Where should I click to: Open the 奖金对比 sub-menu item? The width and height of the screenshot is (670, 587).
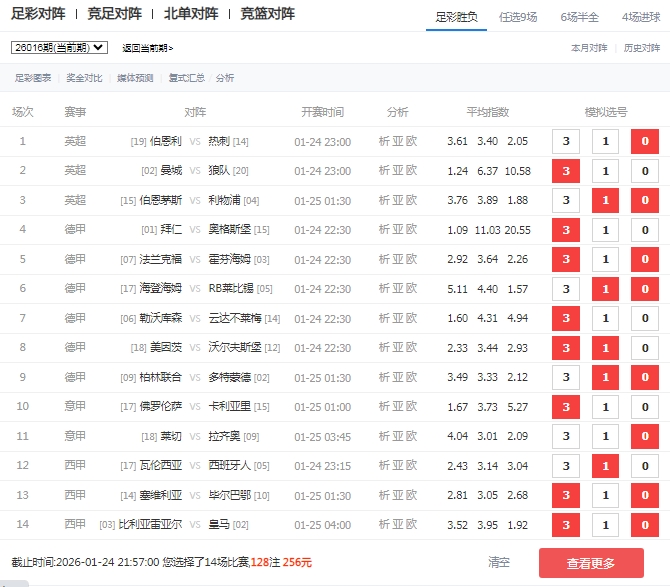pyautogui.click(x=85, y=78)
